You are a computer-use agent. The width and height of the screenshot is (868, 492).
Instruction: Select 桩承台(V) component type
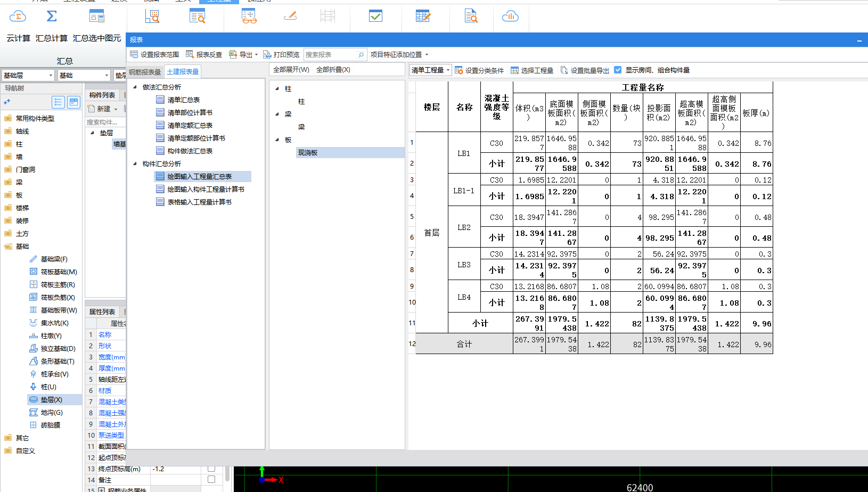[x=54, y=374]
